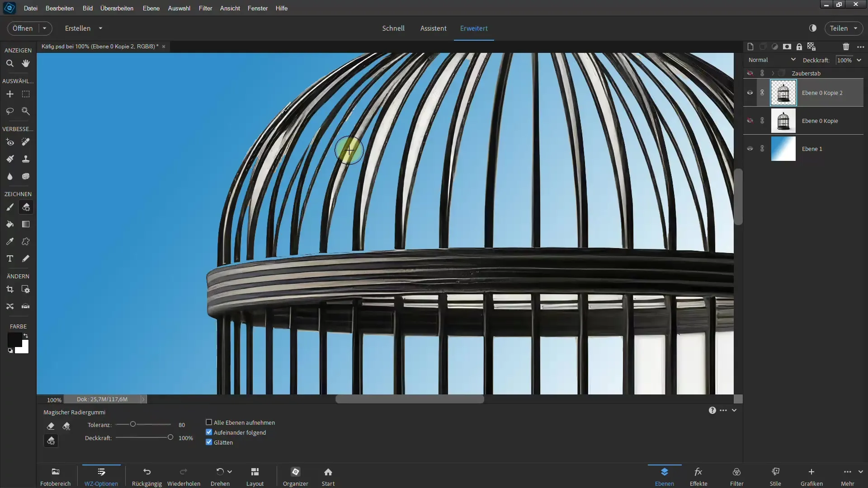Uncheck the Glätten option
The width and height of the screenshot is (868, 488).
tap(209, 442)
